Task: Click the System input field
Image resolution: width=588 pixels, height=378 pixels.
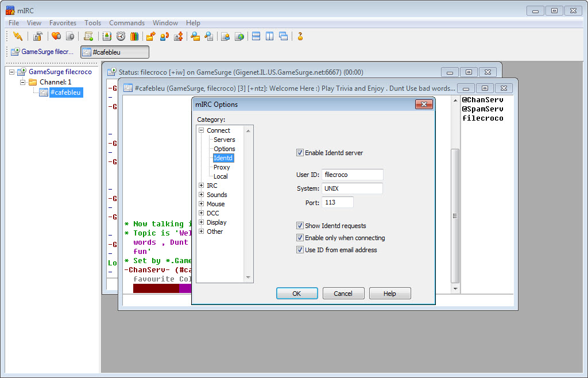Action: point(352,188)
